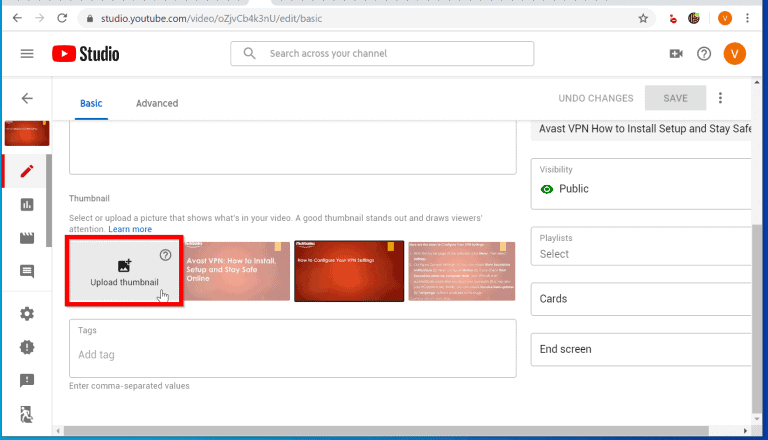Click the Upload thumbnail button

pyautogui.click(x=124, y=271)
